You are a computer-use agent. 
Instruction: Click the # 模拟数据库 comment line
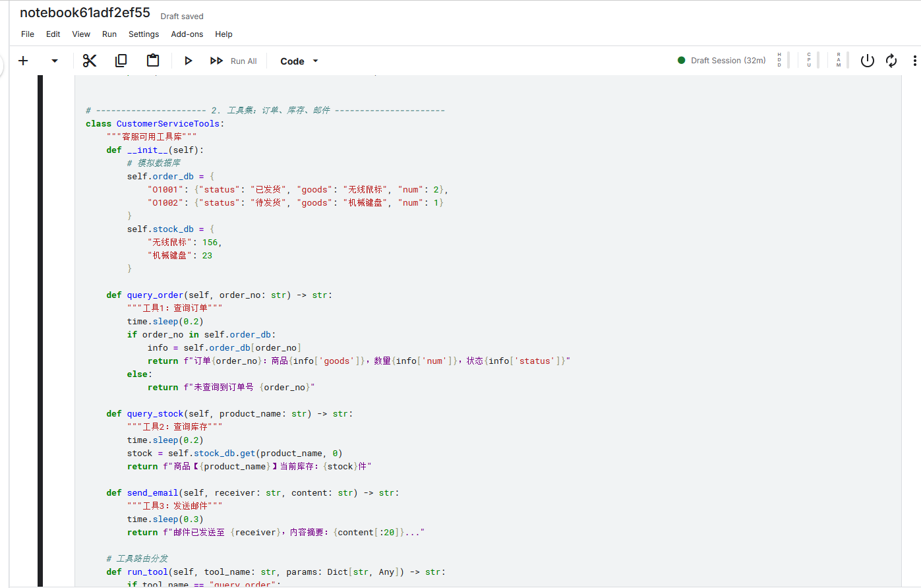coord(154,163)
